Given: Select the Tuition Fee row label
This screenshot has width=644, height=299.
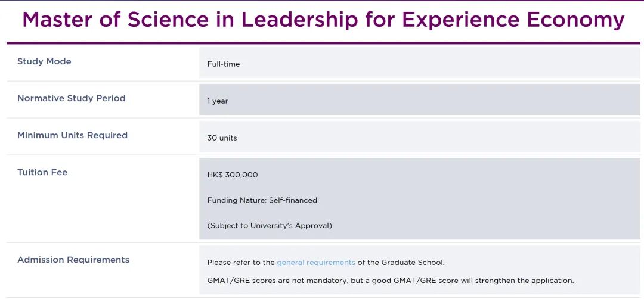Looking at the screenshot, I should pos(42,172).
